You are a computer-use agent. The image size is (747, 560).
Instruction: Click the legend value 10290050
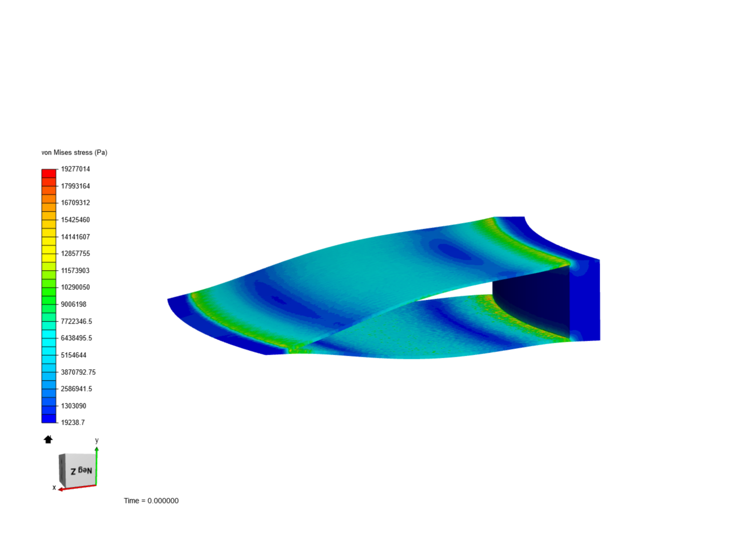click(x=75, y=287)
